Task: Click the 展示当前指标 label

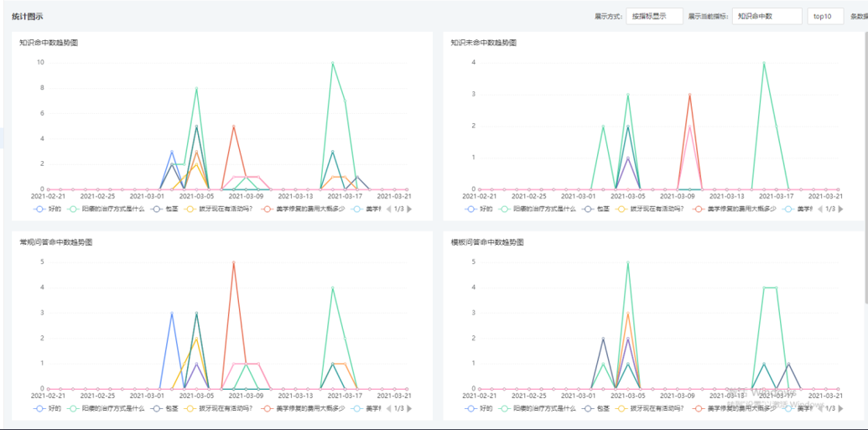Action: coord(708,17)
